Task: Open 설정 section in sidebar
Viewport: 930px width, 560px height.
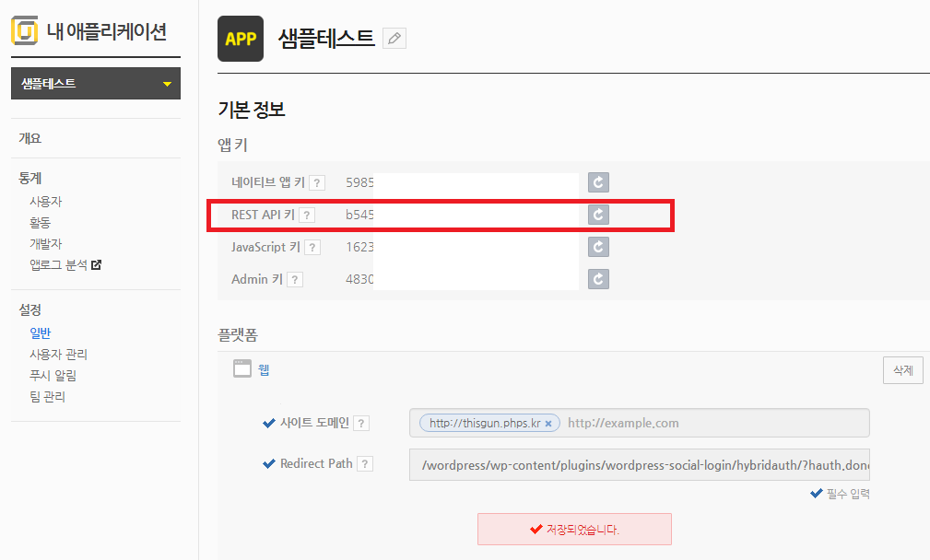Action: point(29,309)
